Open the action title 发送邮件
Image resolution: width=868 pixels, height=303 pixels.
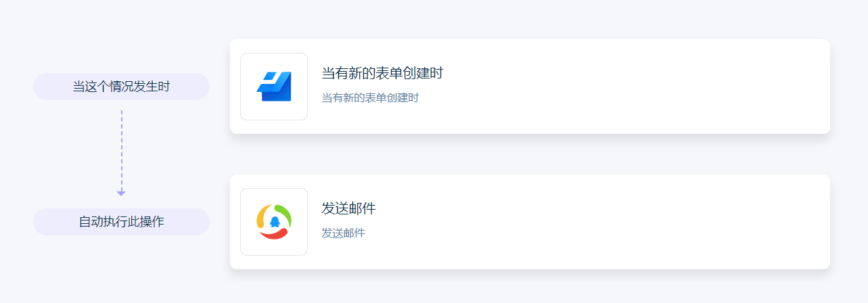click(348, 208)
